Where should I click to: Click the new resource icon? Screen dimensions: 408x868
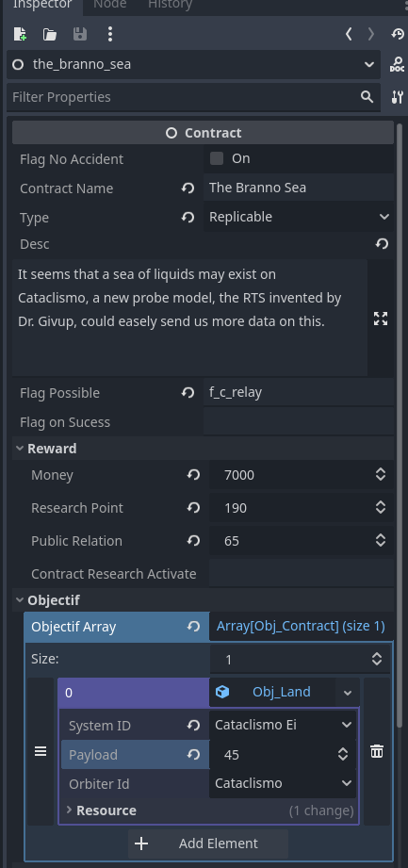point(20,34)
